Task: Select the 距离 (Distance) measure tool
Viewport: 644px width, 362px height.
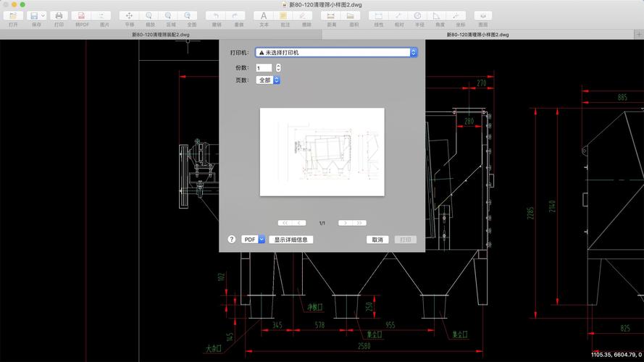Action: (331, 15)
